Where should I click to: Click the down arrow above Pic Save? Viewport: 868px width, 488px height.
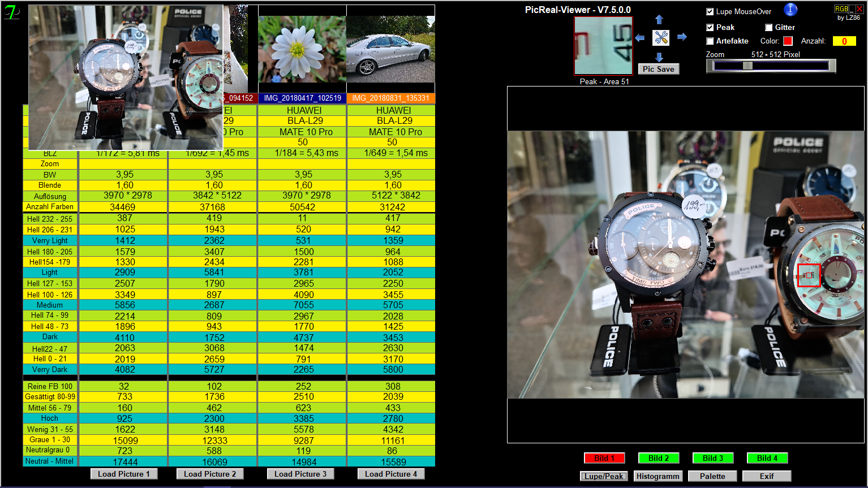coord(659,57)
